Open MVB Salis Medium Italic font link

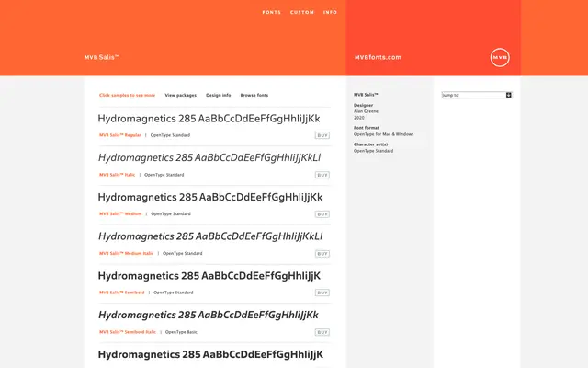pyautogui.click(x=127, y=254)
